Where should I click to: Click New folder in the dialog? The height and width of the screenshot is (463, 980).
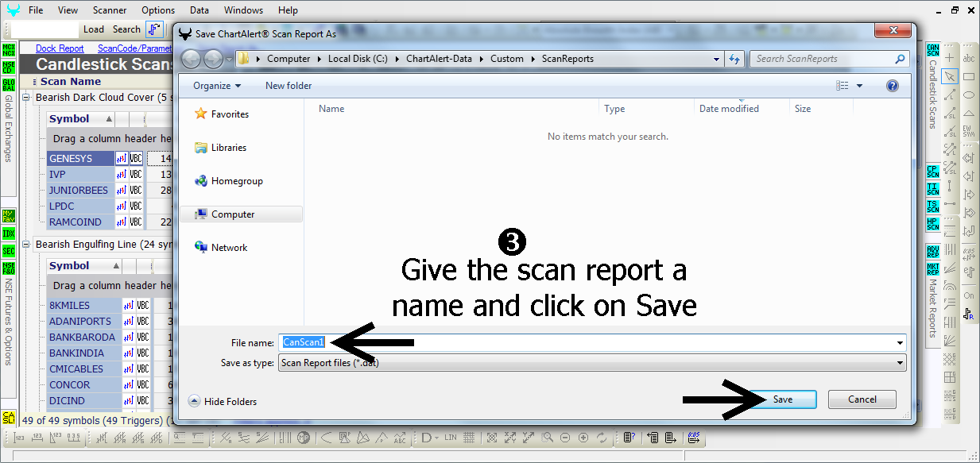(289, 86)
